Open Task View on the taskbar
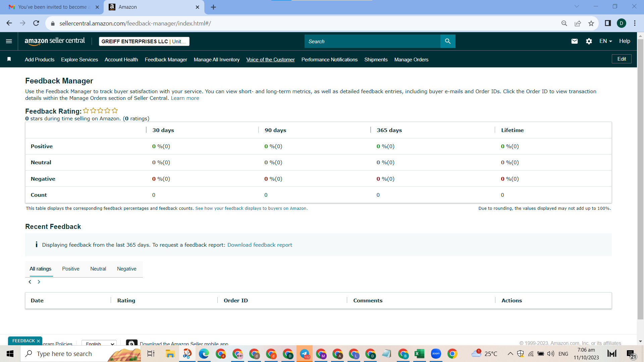The width and height of the screenshot is (644, 362). point(151,354)
